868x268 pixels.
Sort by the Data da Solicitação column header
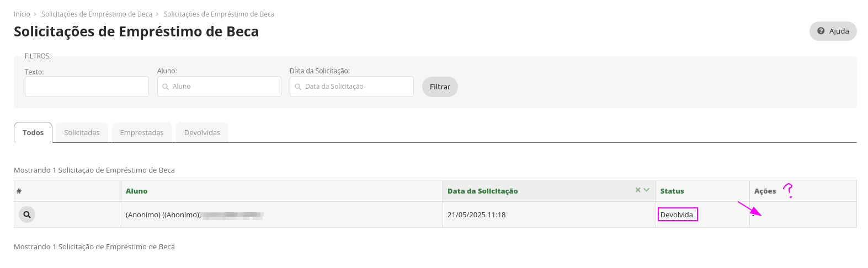pyautogui.click(x=482, y=191)
